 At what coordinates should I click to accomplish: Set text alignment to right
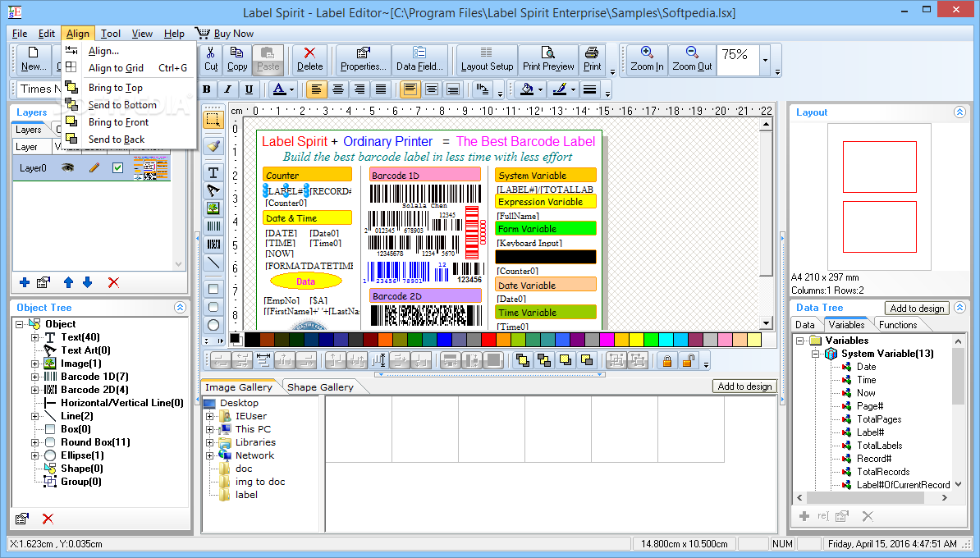click(x=359, y=89)
